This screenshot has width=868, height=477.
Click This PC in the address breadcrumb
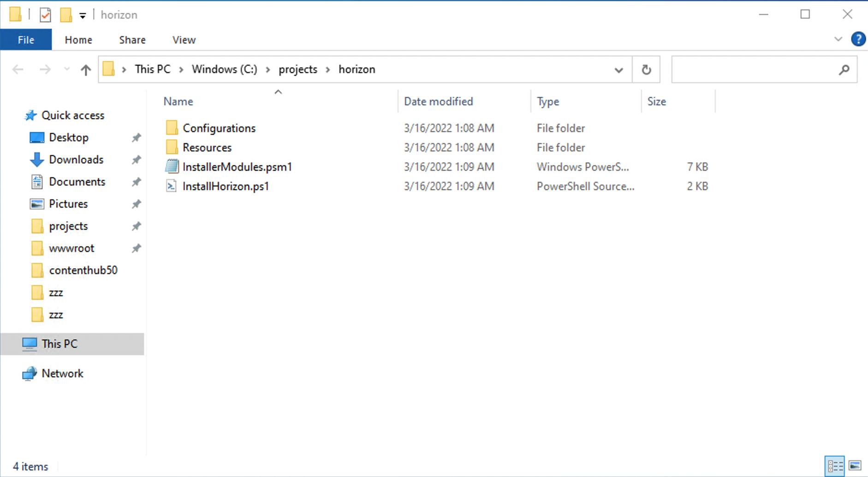(153, 69)
